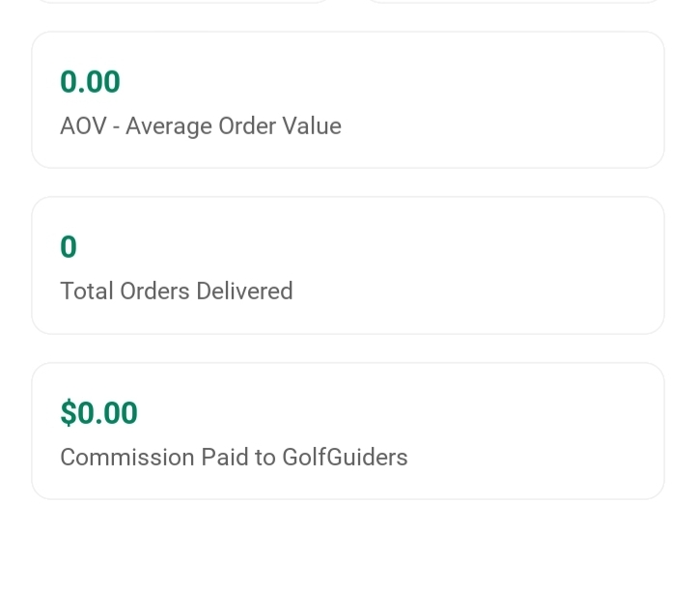Tap the AOV 0.00 value
Screen dimensions: 695x616
[90, 82]
